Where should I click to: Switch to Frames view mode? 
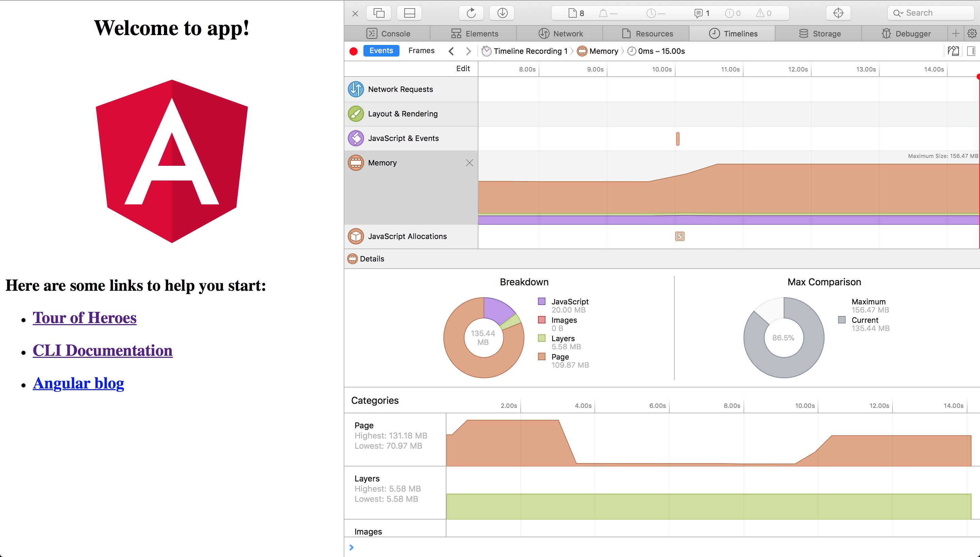(x=421, y=50)
